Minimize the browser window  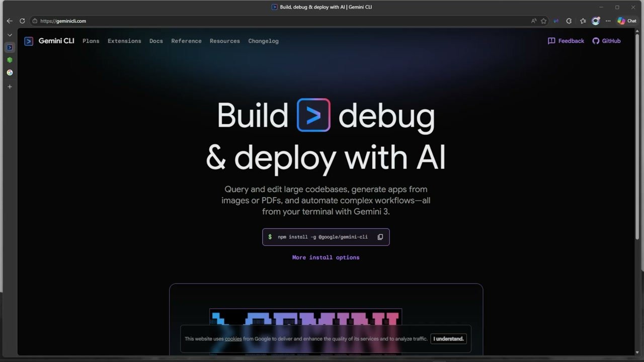601,7
